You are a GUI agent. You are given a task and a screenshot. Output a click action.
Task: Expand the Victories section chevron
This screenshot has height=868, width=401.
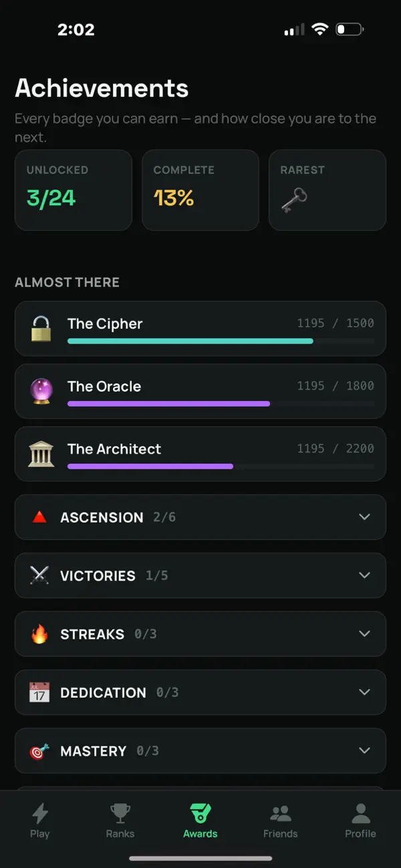364,575
